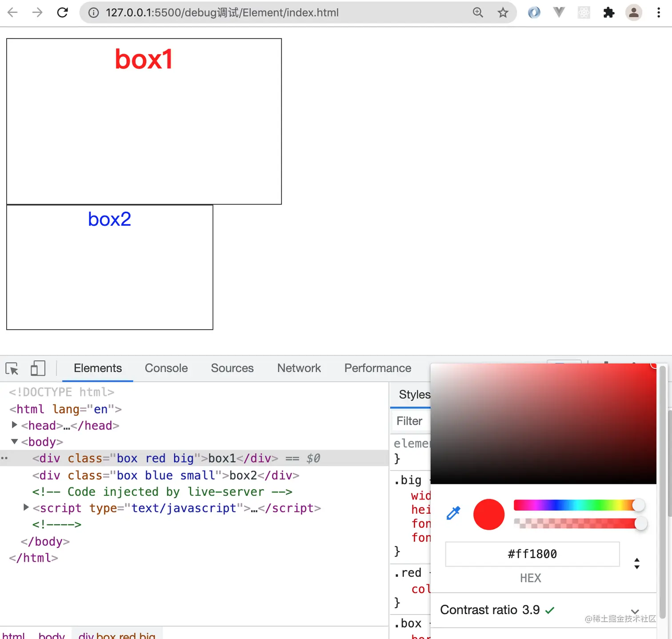672x639 pixels.
Task: Click the body breadcrumb
Action: click(x=52, y=635)
